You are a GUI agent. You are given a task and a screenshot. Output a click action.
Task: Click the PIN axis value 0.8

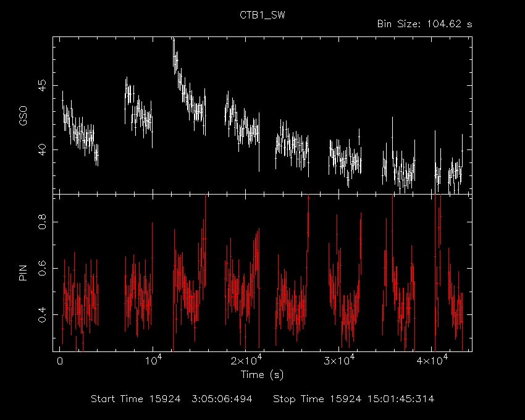[x=42, y=222]
